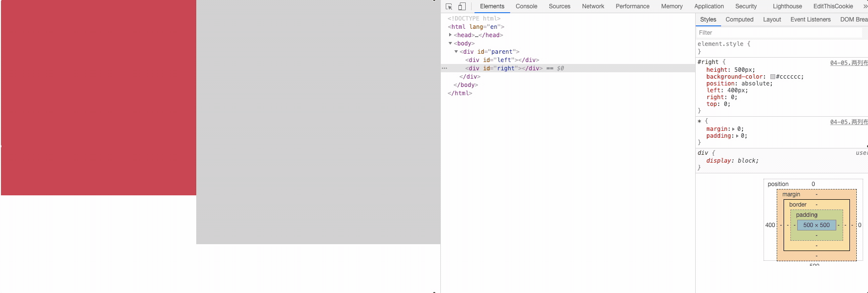
Task: Collapse the body element node
Action: 450,43
